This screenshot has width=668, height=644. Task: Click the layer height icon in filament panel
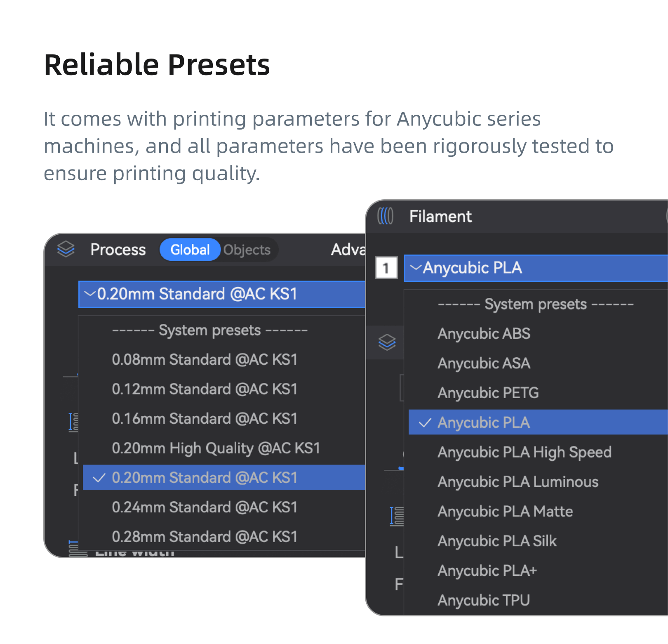pyautogui.click(x=397, y=516)
